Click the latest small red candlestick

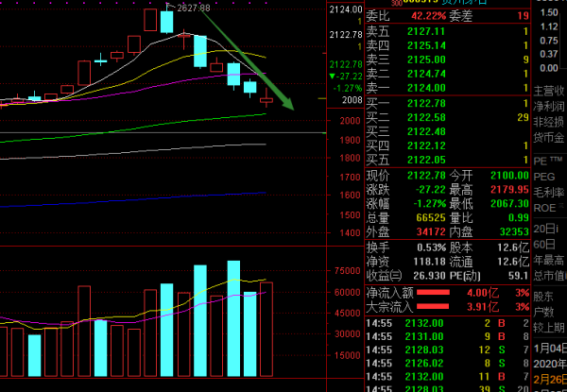point(266,99)
